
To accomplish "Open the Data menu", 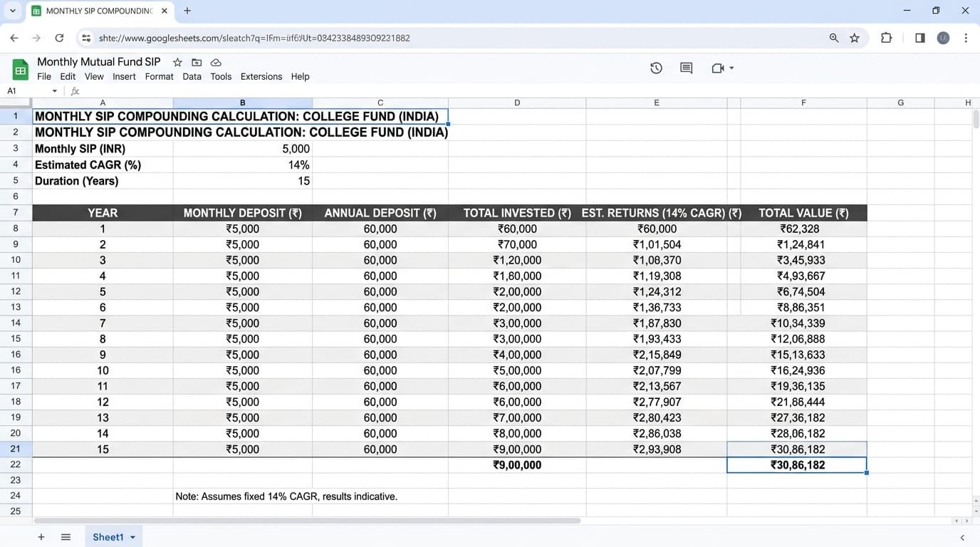I will point(192,76).
